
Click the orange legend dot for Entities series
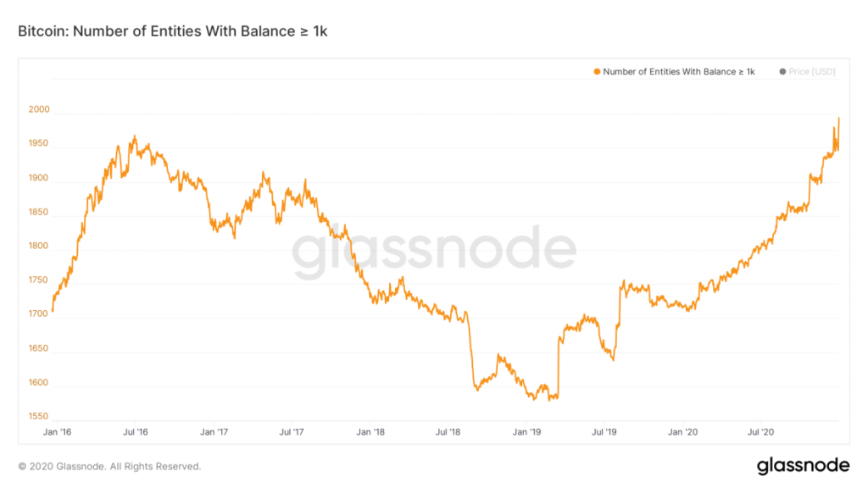(597, 72)
